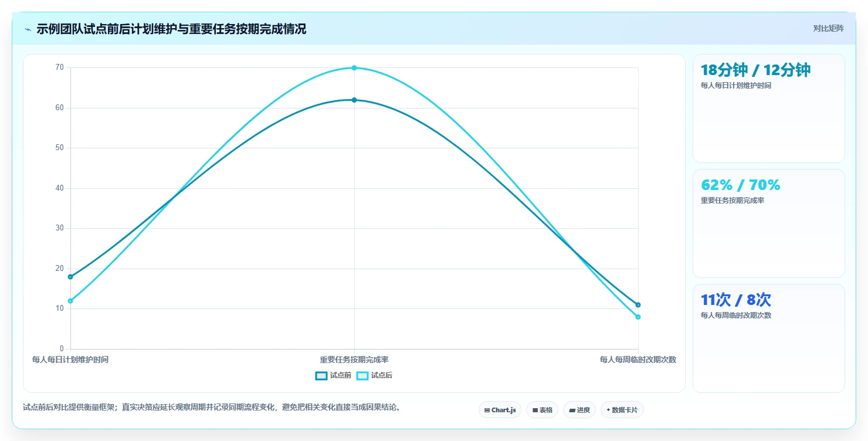This screenshot has height=441, width=868.
Task: Select the 表格 chip
Action: tap(542, 410)
